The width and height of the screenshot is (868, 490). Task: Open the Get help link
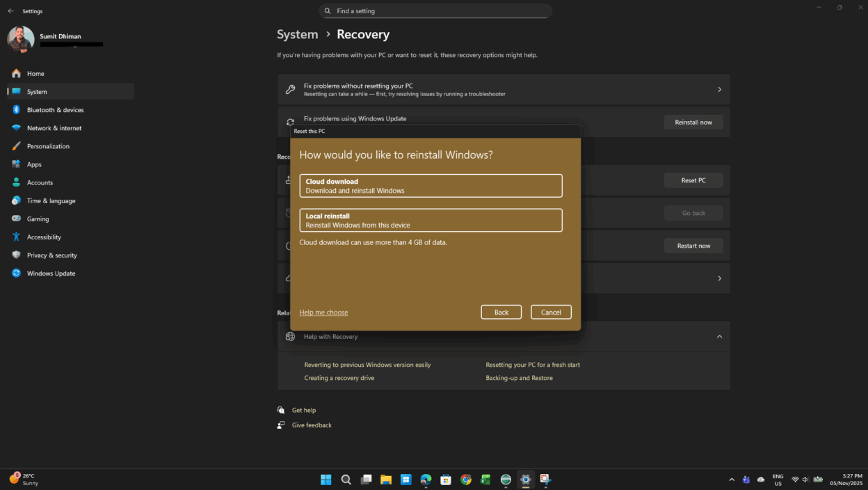[304, 411]
